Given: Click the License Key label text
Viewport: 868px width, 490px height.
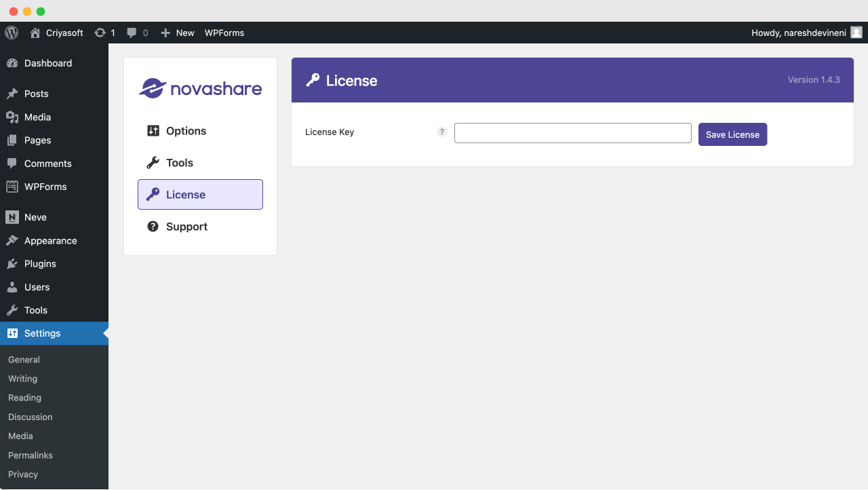Looking at the screenshot, I should (330, 132).
